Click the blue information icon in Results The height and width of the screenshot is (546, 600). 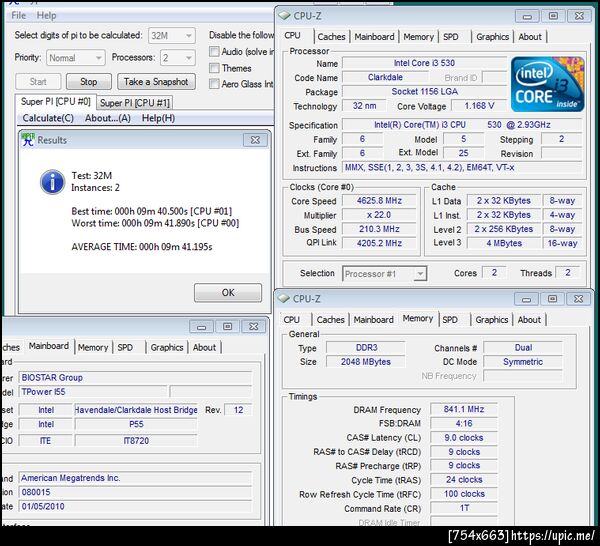pos(52,182)
